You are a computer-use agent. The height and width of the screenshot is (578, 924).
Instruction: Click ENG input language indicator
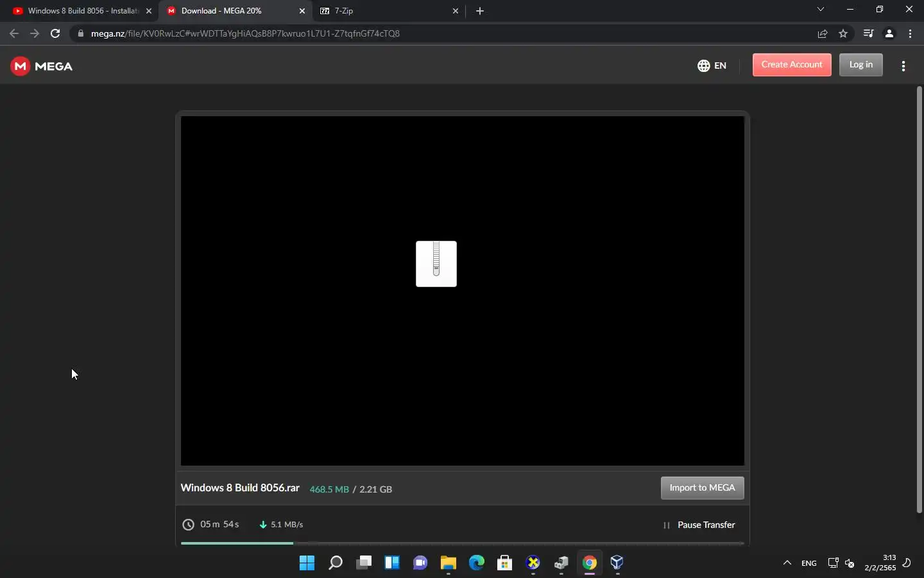(x=809, y=563)
